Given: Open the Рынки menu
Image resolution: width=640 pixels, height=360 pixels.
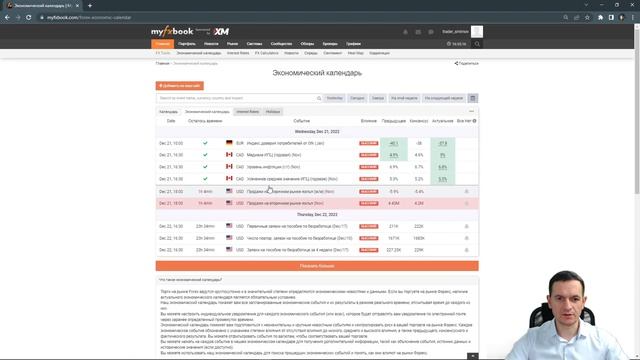Looking at the screenshot, I should point(232,44).
